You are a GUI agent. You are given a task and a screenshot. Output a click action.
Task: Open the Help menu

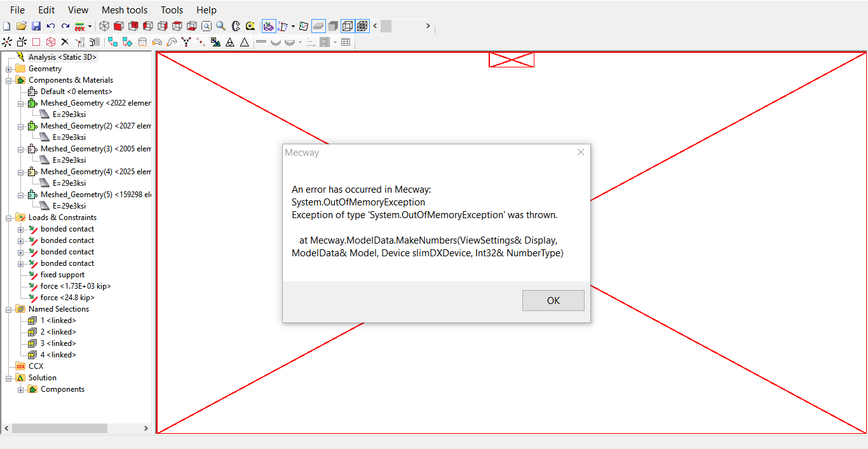tap(207, 10)
